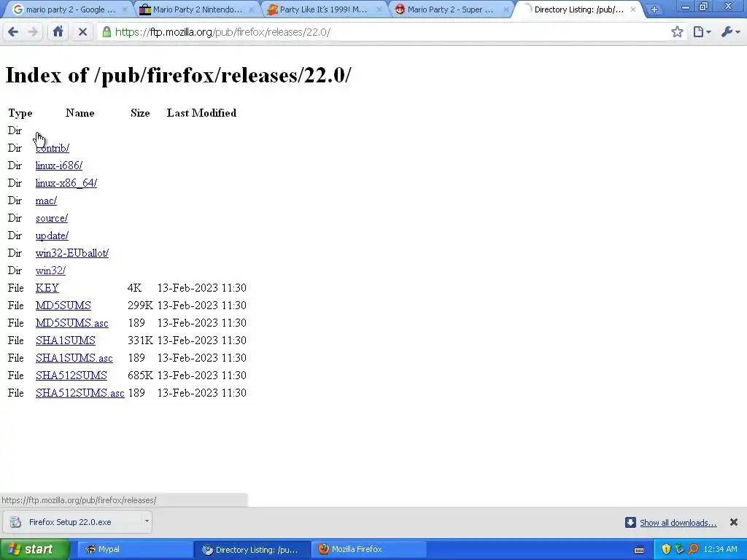747x560 pixels.
Task: Open the wrench settings menu
Action: pos(731,32)
